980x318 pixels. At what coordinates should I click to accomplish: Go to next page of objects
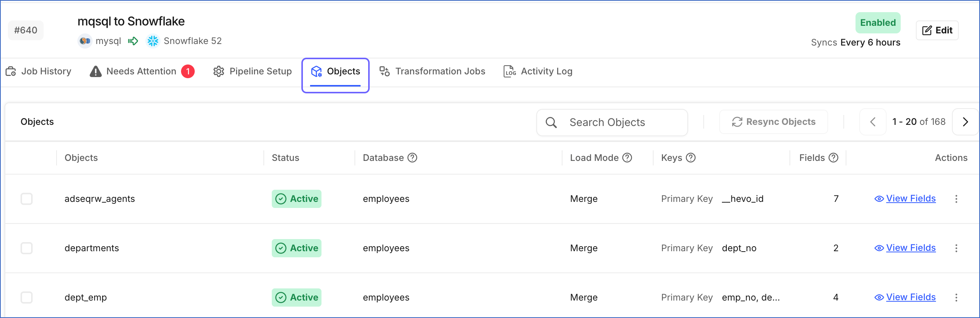(965, 122)
